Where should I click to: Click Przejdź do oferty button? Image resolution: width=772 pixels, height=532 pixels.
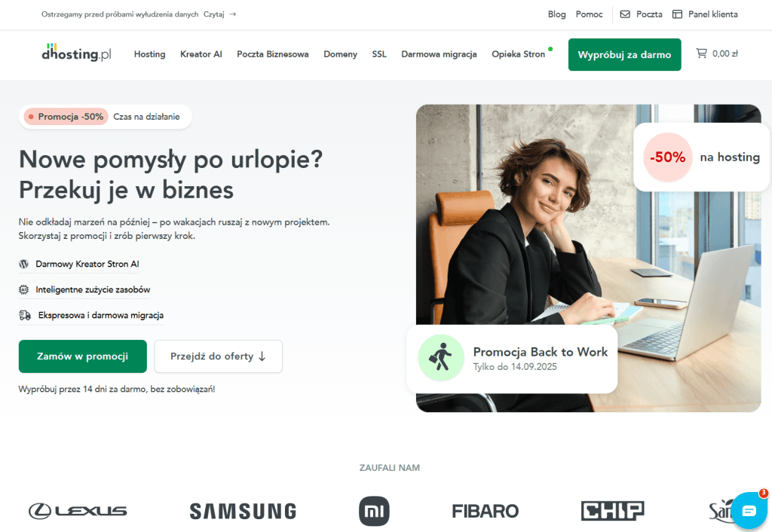[x=218, y=356]
